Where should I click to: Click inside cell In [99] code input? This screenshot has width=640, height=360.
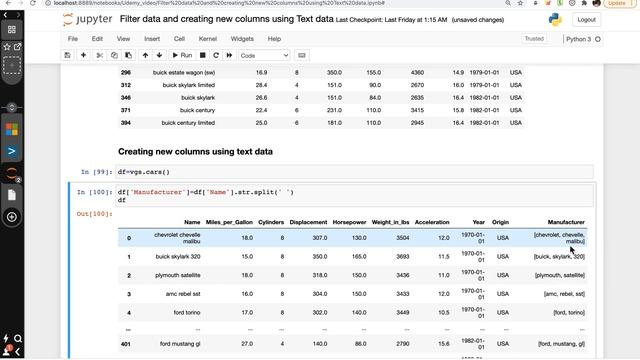(354, 172)
